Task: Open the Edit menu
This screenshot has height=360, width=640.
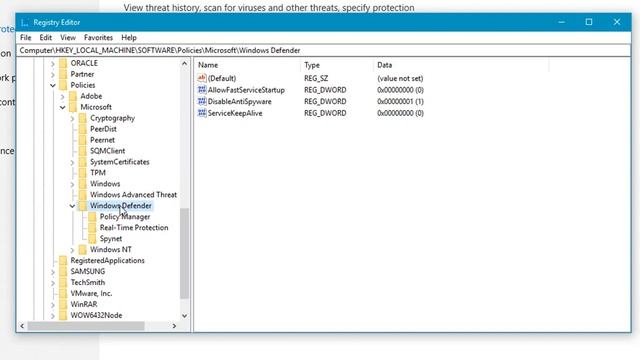Action: (46, 38)
